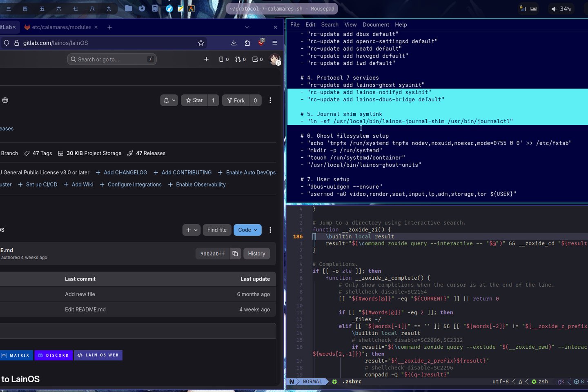The image size is (588, 392).
Task: Open the notes app launcher with pencil icon
Action: click(x=180, y=9)
